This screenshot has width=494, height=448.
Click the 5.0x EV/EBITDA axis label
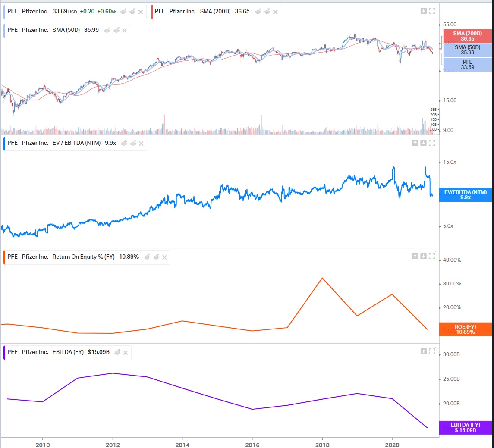coord(448,226)
